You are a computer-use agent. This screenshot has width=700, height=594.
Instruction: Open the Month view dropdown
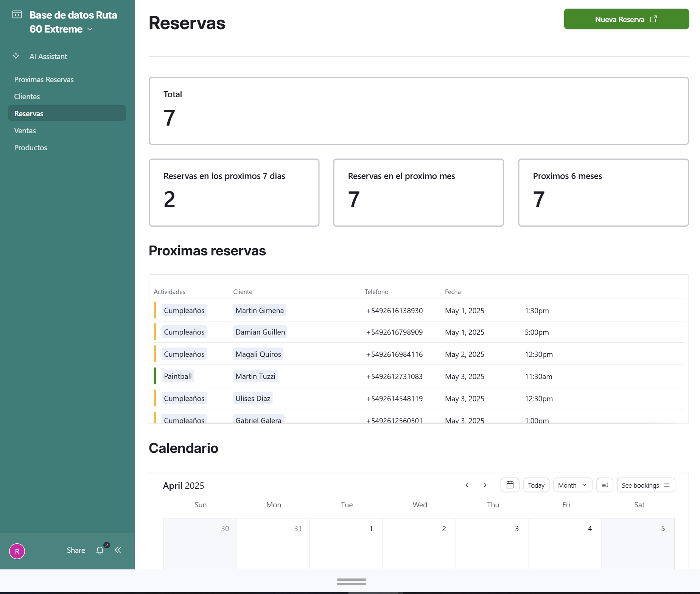[x=572, y=485]
